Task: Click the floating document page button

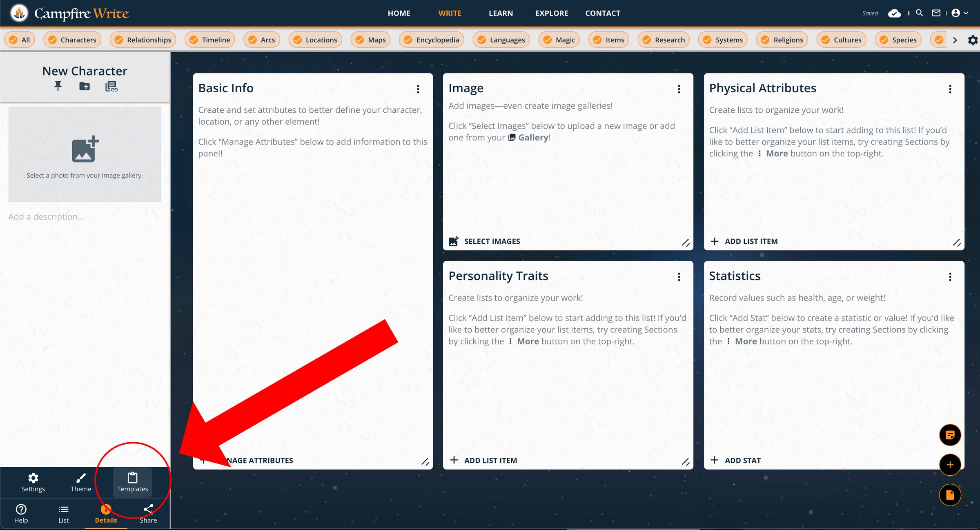Action: 950,495
